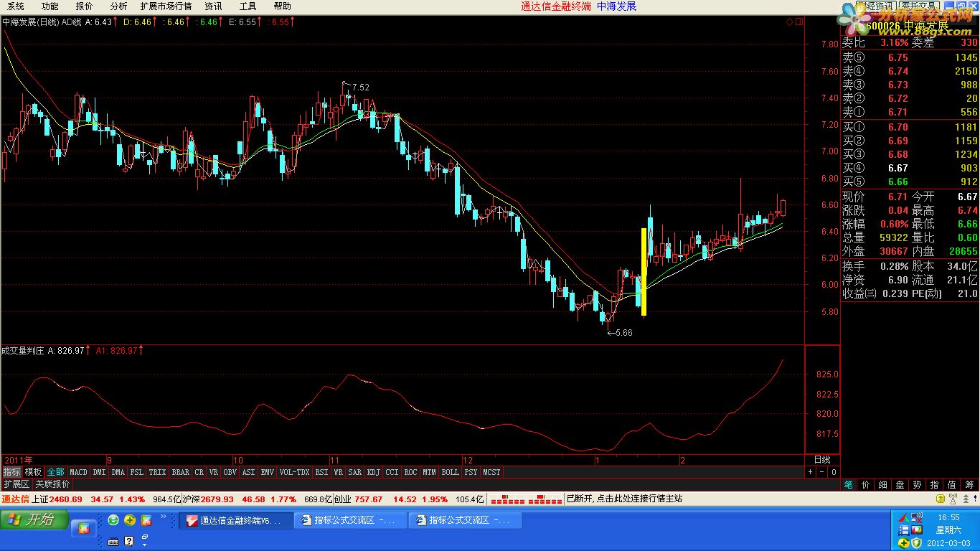The height and width of the screenshot is (551, 980).
Task: Click the disconnected reconnect message 已断开
Action: tap(623, 499)
